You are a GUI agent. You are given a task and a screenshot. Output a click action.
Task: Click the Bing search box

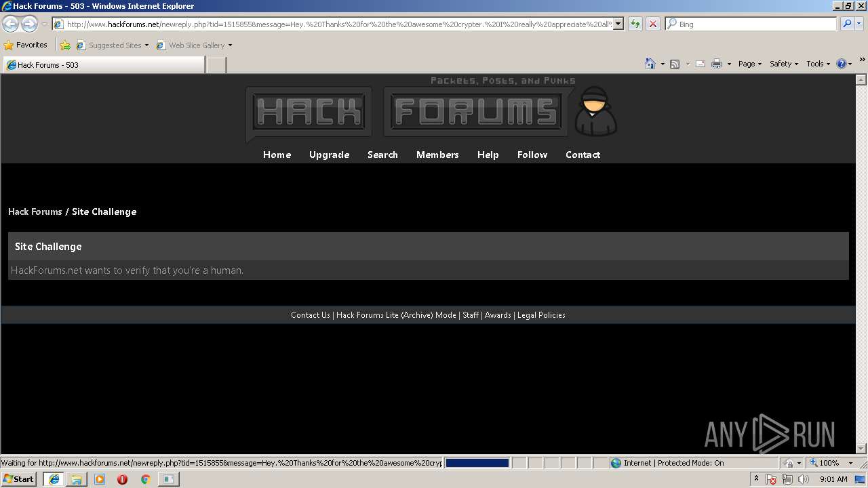click(x=751, y=24)
